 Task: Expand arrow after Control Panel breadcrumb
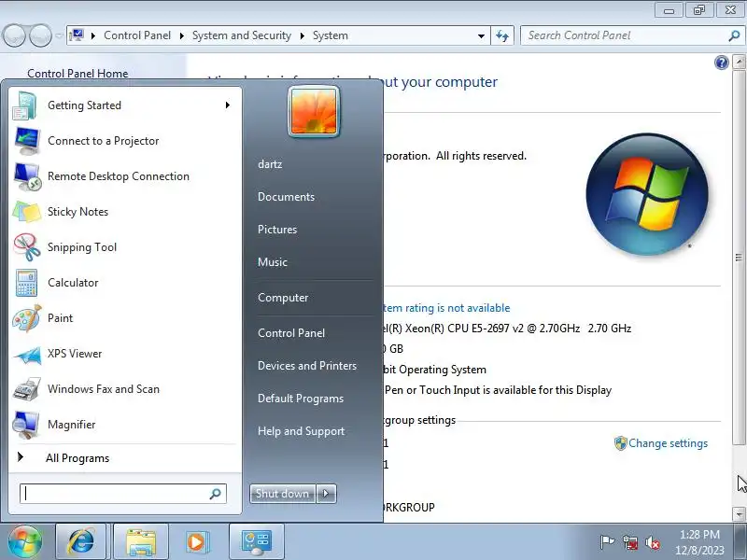181,35
